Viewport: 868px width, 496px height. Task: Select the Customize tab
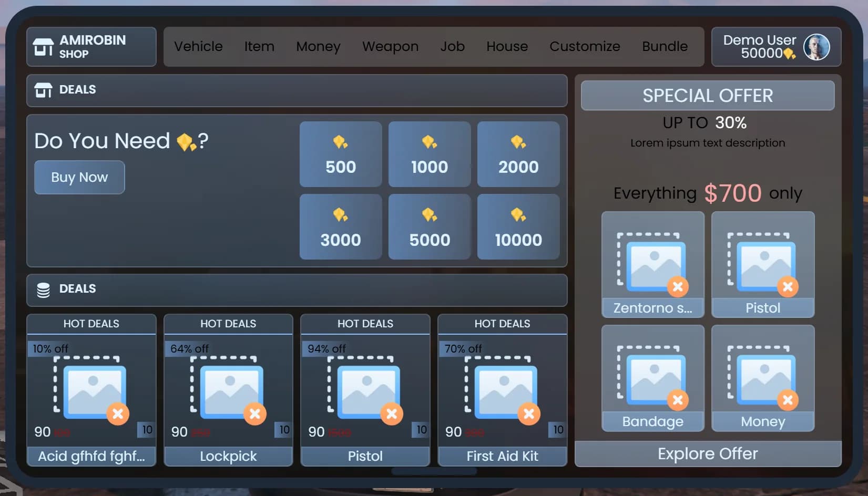tap(585, 47)
